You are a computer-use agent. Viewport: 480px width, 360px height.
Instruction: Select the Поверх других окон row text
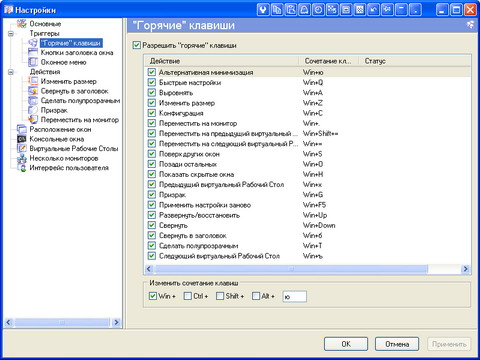pos(189,154)
